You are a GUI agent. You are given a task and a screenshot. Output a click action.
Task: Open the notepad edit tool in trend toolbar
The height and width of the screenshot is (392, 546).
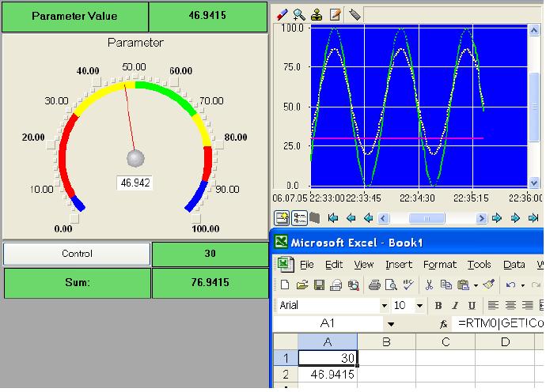point(335,14)
